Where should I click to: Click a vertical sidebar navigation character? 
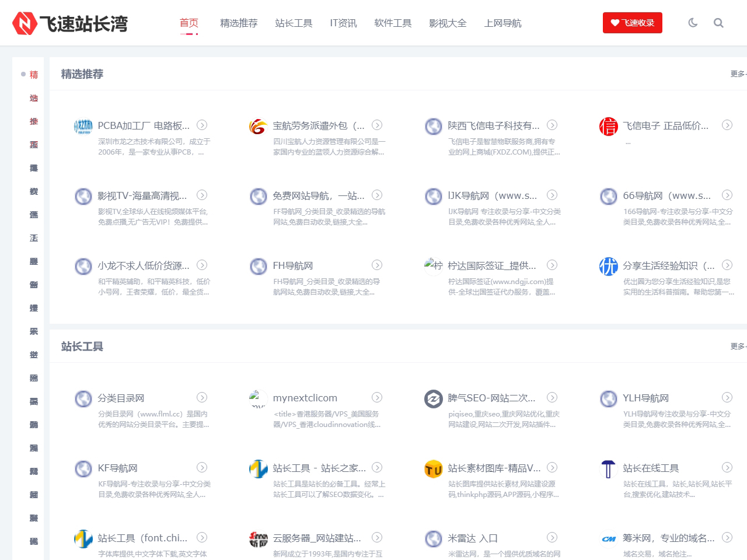click(x=33, y=75)
